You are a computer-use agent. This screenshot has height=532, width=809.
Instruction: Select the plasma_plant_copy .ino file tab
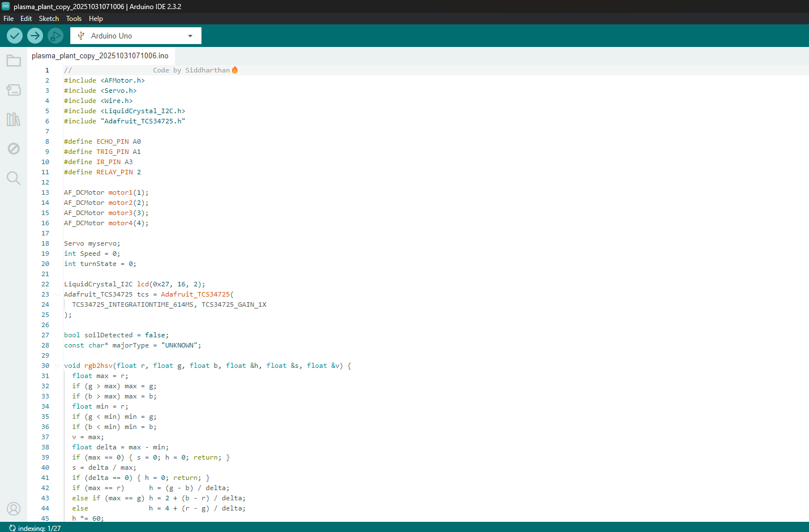pos(100,55)
